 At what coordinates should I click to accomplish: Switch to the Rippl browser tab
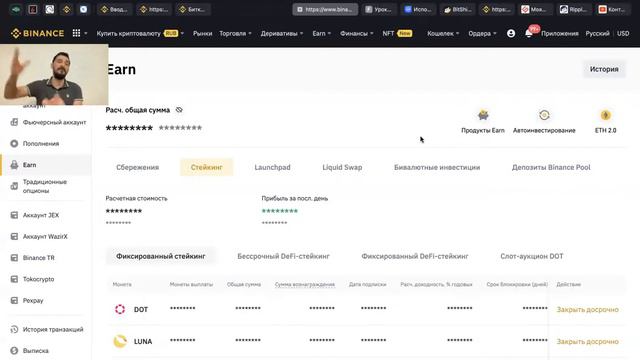573,9
